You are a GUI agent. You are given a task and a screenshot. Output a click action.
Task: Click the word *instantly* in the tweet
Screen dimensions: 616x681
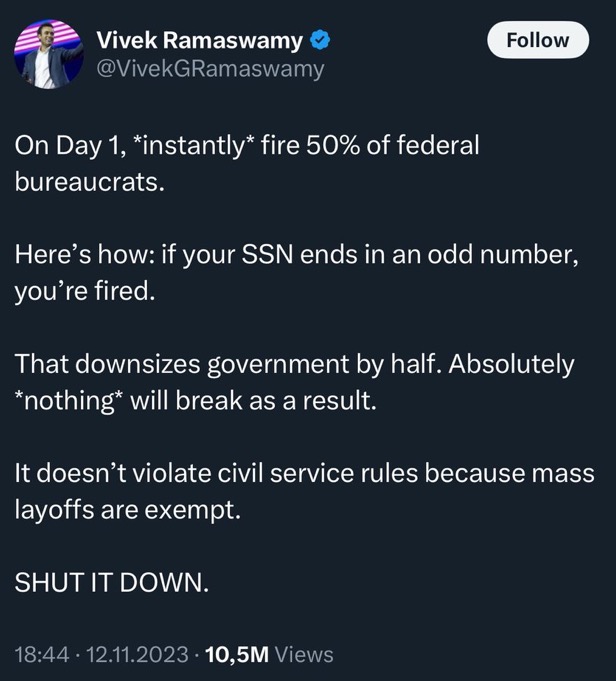[192, 145]
